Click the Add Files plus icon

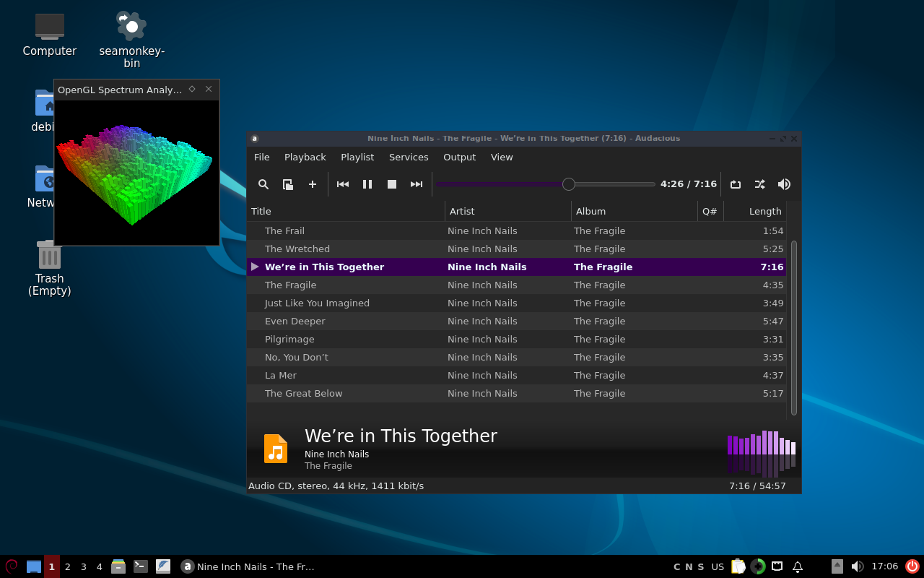pos(313,184)
